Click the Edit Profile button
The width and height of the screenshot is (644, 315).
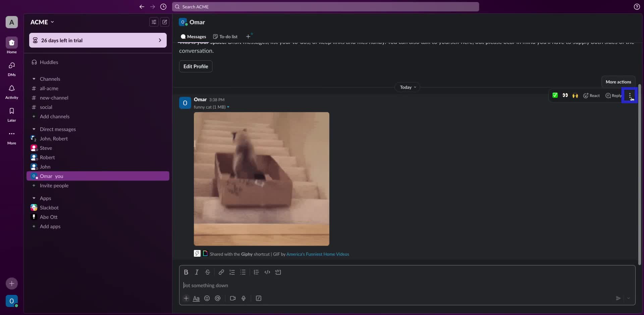[196, 66]
